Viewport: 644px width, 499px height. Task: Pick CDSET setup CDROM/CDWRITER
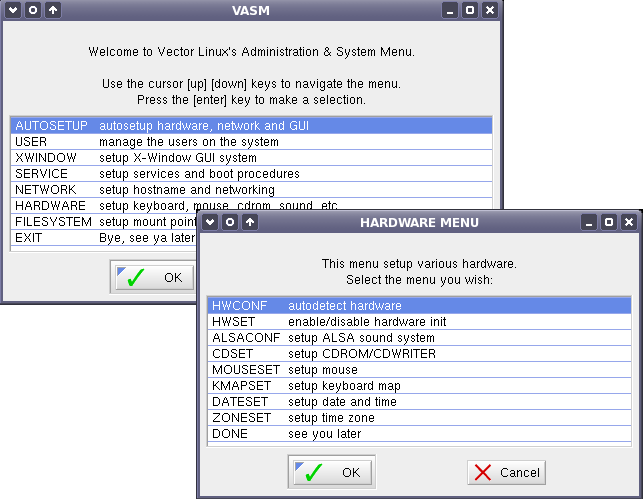click(x=419, y=354)
